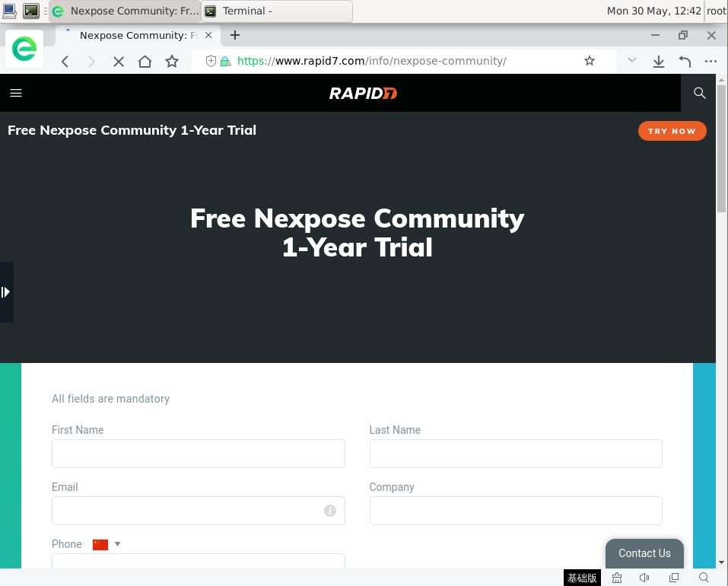728x586 pixels.
Task: Click the green browser logo icon
Action: [x=24, y=49]
